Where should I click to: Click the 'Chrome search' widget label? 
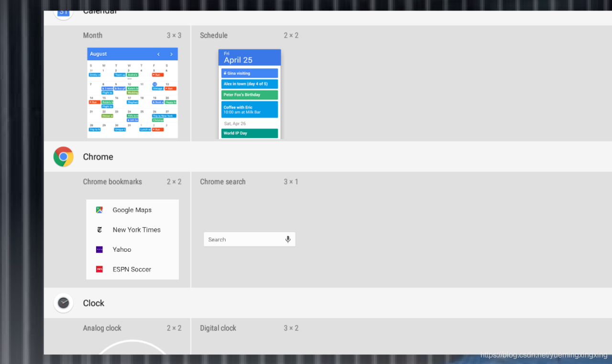point(223,182)
